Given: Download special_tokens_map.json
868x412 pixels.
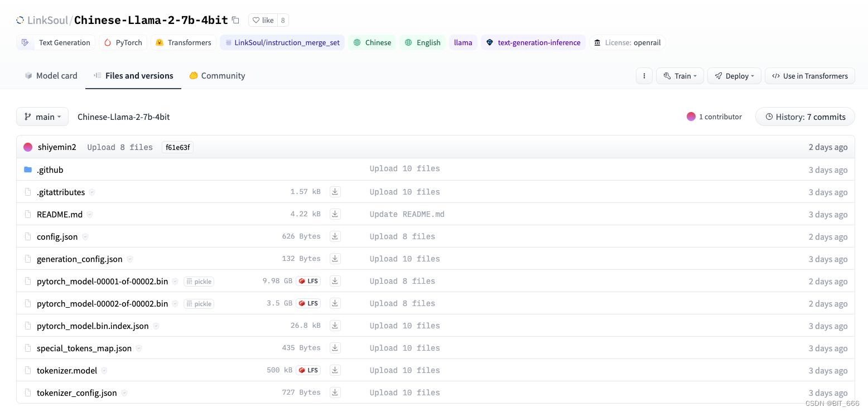Looking at the screenshot, I should click(335, 348).
